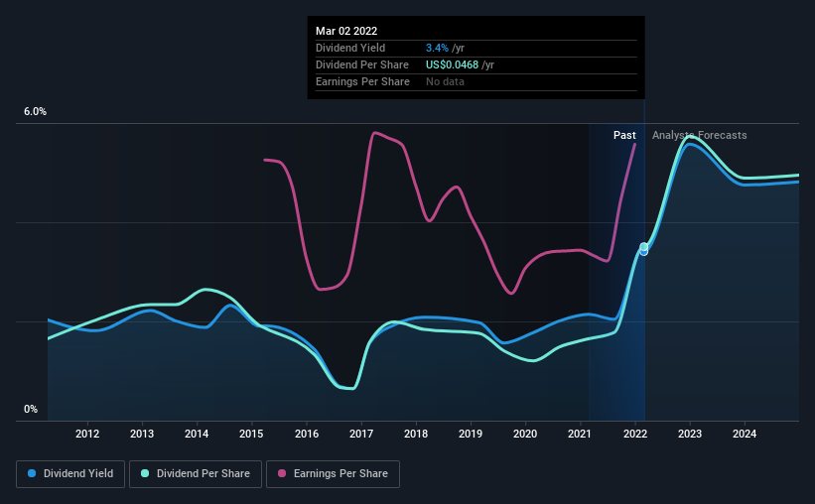Click the Dividend Yield tooltip row label
The width and height of the screenshot is (815, 504).
[x=350, y=48]
